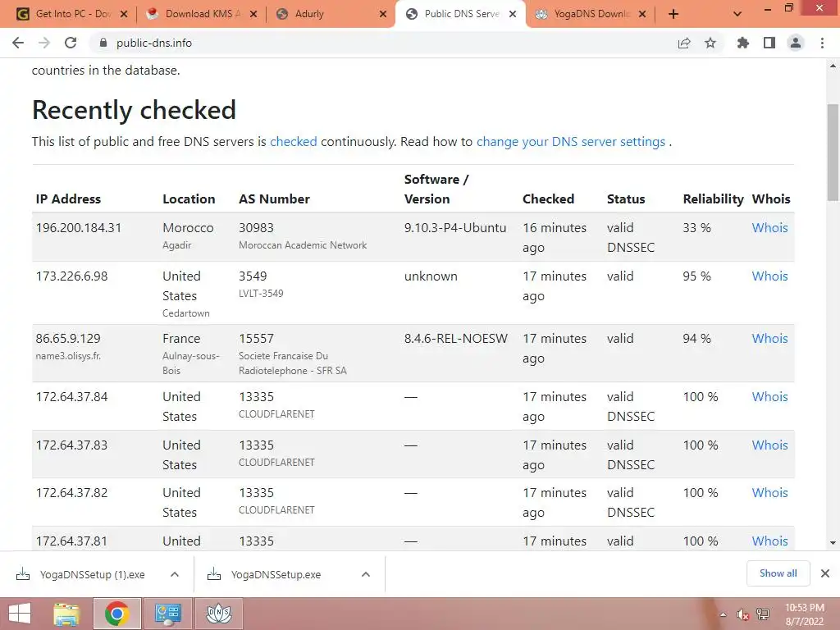
Task: Switch to the Get Into PC tab
Action: 72,14
